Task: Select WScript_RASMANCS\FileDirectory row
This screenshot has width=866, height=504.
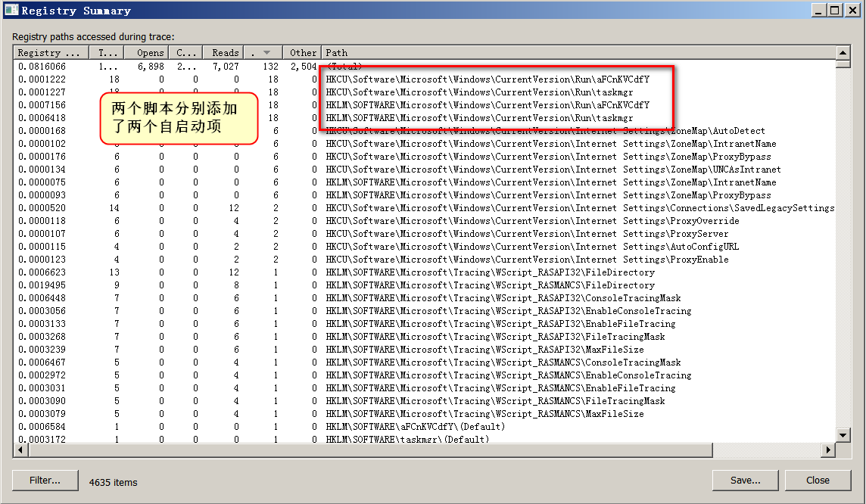Action: [x=425, y=285]
